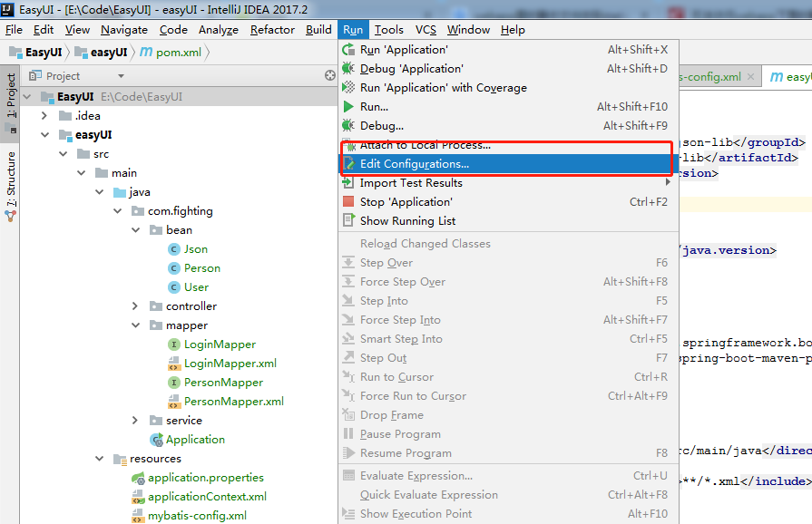
Task: Expand the controller package
Action: pyautogui.click(x=135, y=306)
